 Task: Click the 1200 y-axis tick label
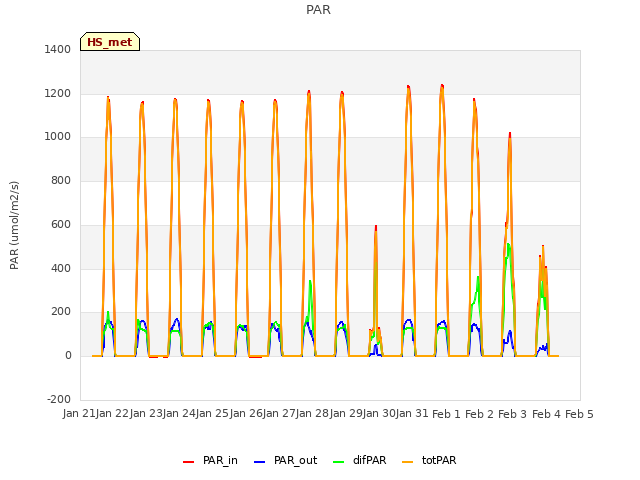pos(58,93)
